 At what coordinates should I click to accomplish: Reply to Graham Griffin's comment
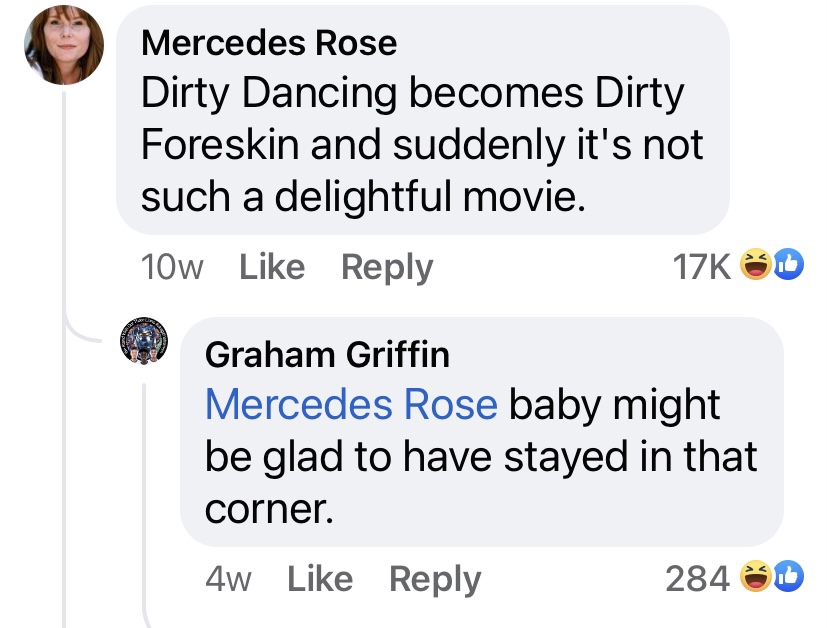coord(434,579)
